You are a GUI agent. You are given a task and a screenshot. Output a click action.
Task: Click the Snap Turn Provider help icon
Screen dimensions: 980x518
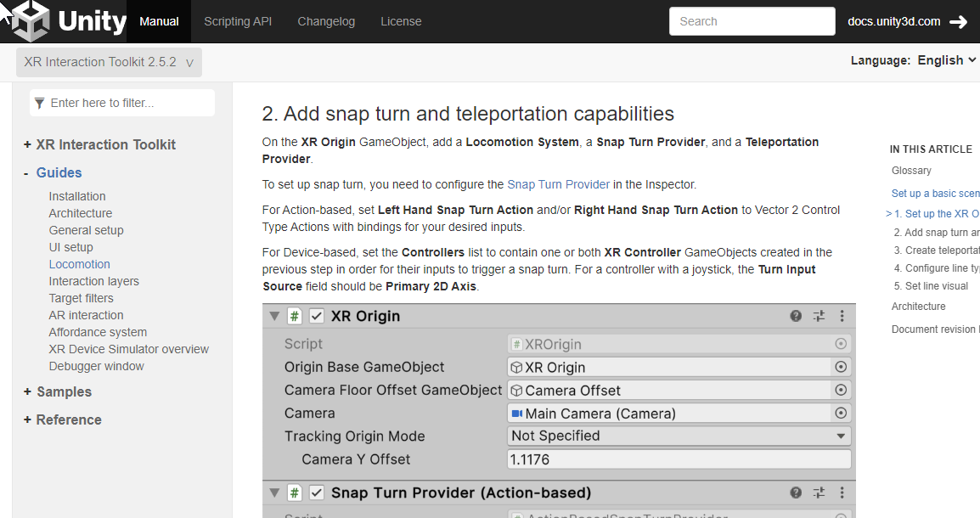point(796,493)
